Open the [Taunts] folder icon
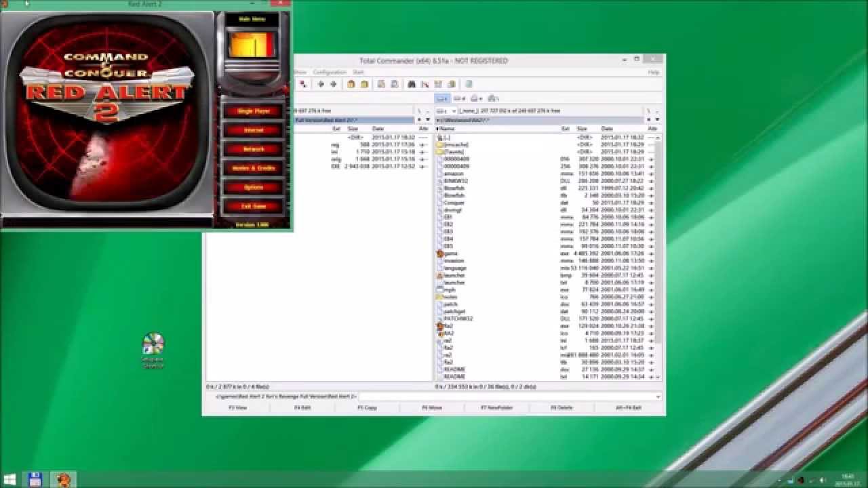 click(440, 152)
